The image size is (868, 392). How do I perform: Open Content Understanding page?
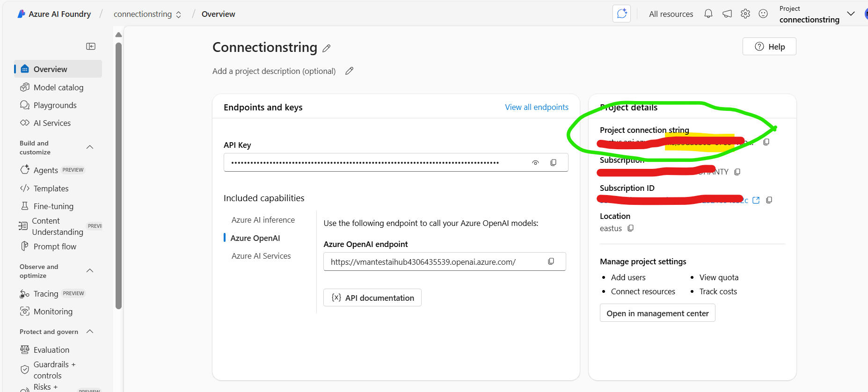tap(58, 226)
